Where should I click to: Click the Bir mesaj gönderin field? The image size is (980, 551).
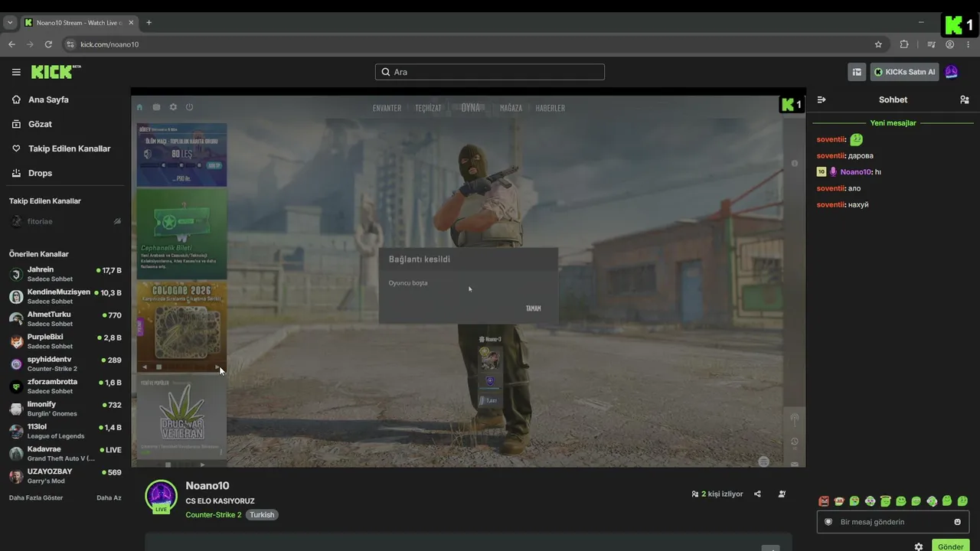tap(893, 522)
